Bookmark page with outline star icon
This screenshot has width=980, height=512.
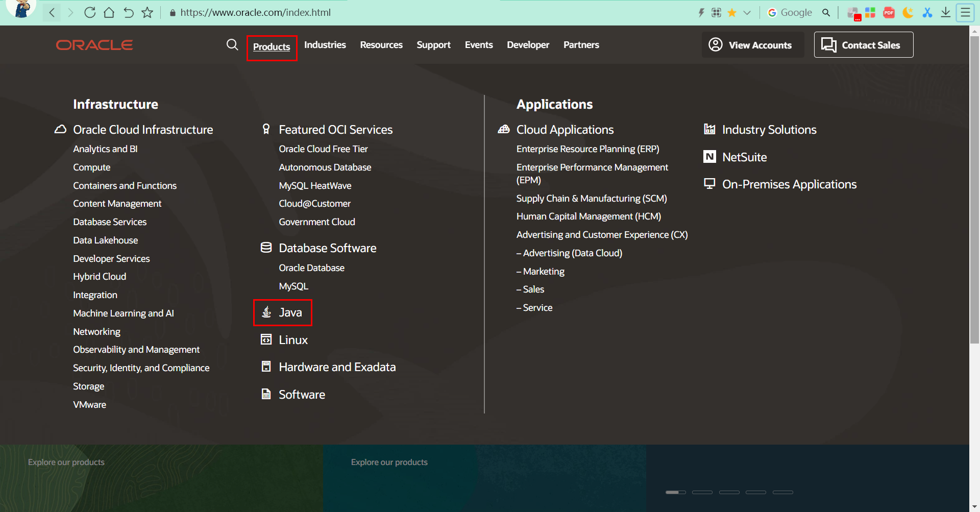pyautogui.click(x=148, y=12)
